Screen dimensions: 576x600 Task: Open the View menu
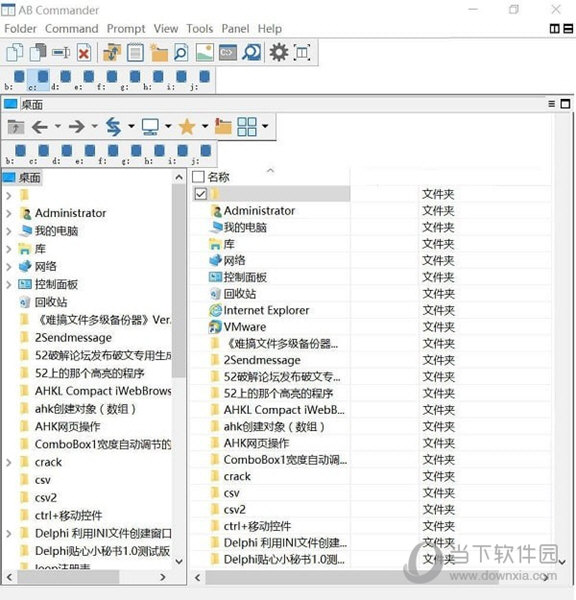(166, 29)
